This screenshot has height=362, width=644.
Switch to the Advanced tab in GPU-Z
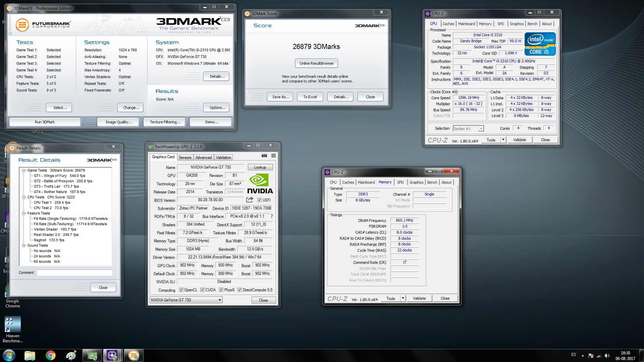[204, 158]
